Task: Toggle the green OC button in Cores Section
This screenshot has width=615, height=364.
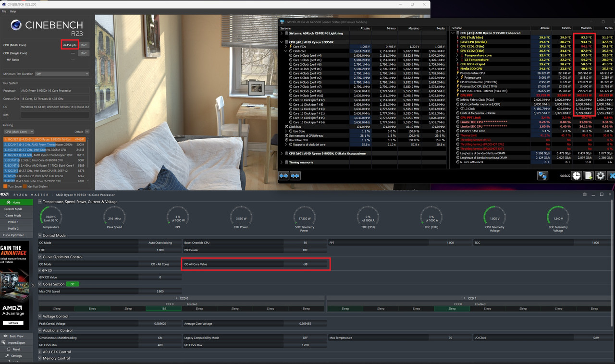Action: 73,284
